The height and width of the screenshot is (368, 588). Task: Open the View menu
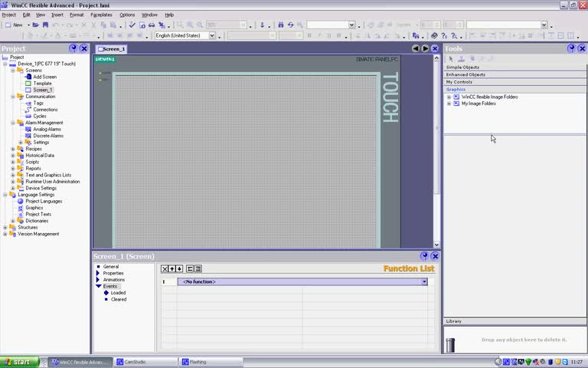[x=41, y=15]
